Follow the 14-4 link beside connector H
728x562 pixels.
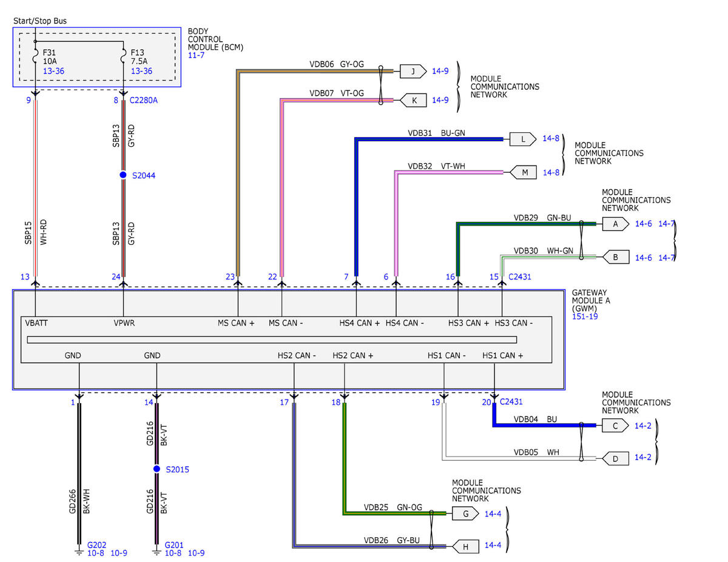point(493,545)
